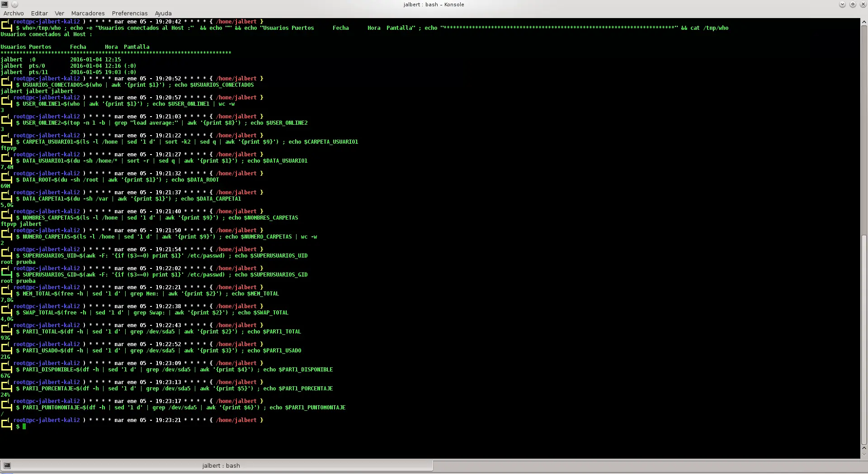Click the PART1_TOTAL command line
Viewport: 868px width, 474px height.
[x=159, y=332]
